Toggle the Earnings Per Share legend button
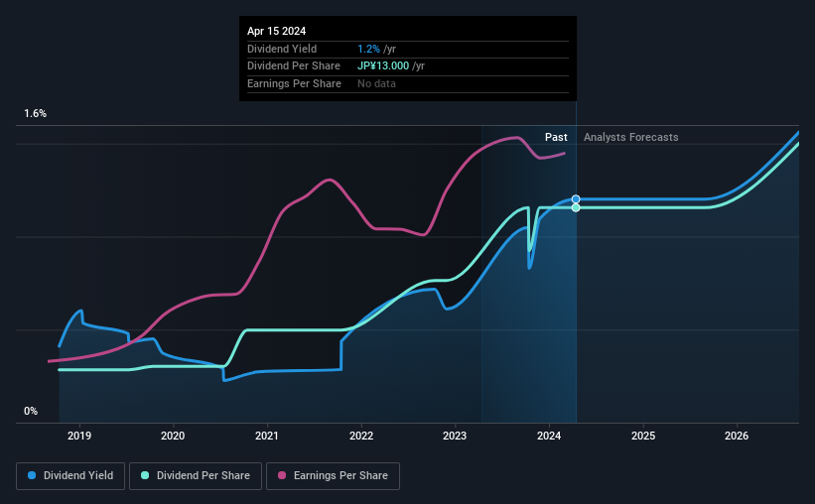Image resolution: width=815 pixels, height=504 pixels. [333, 476]
